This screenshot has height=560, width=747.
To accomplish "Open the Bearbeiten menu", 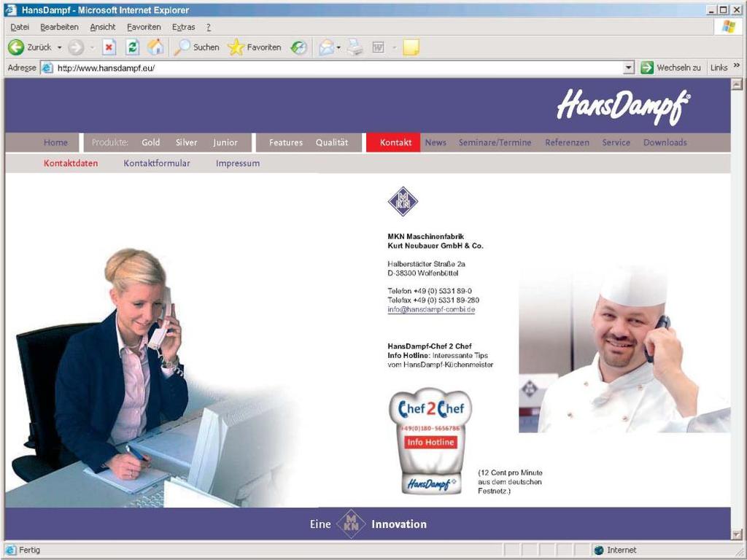I will [60, 27].
